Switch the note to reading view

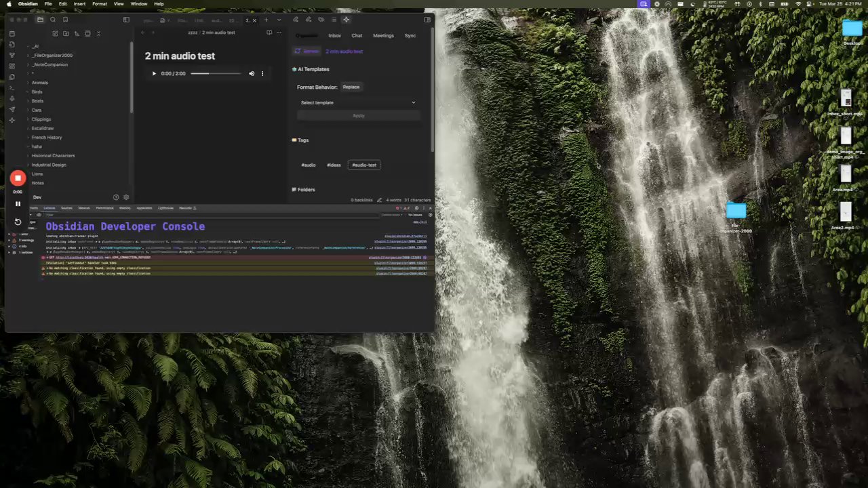269,33
